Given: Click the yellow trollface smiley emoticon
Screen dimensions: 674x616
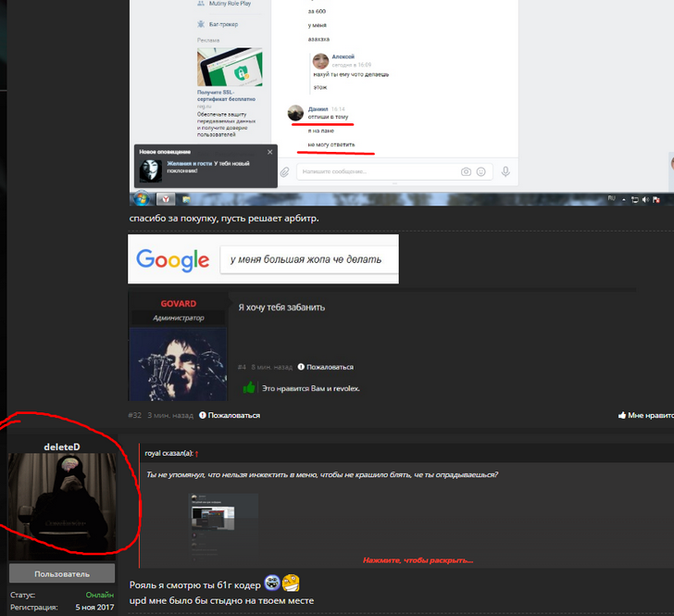Looking at the screenshot, I should point(291,583).
